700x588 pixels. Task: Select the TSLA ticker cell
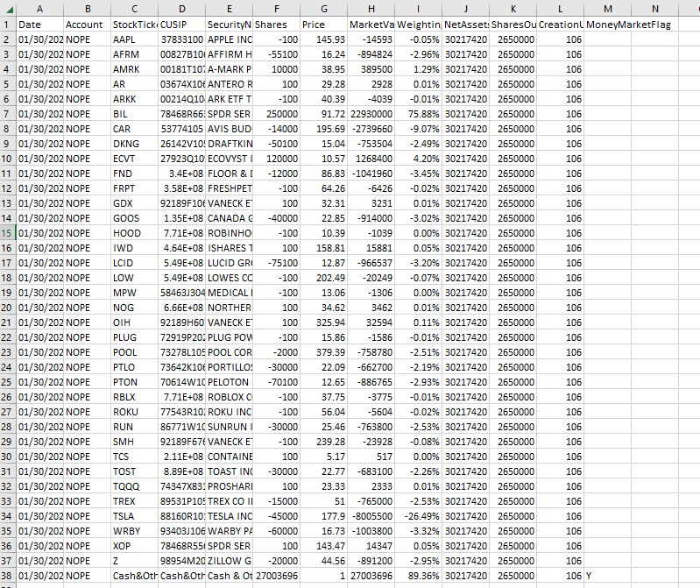click(x=134, y=516)
